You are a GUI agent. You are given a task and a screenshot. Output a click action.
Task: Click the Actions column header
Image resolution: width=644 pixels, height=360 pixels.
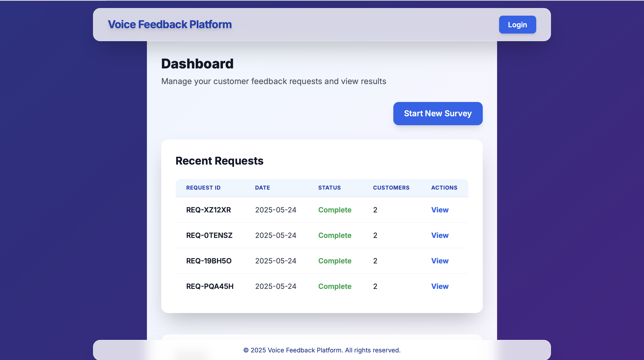(x=444, y=188)
